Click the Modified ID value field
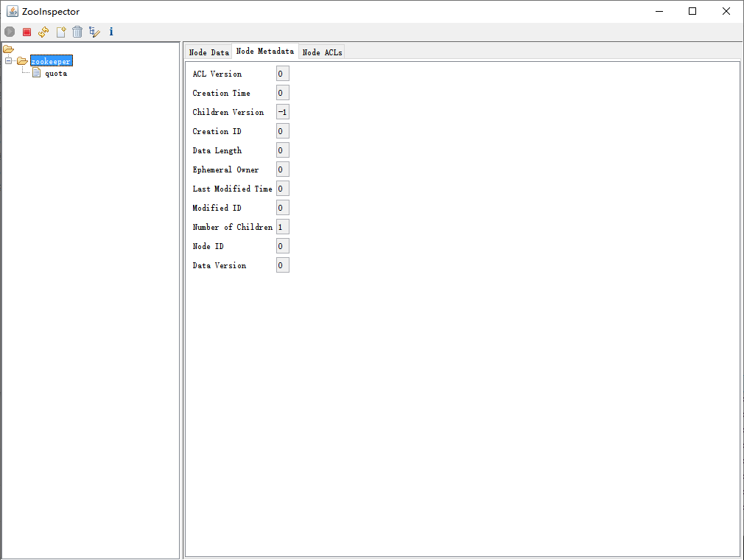 point(283,208)
